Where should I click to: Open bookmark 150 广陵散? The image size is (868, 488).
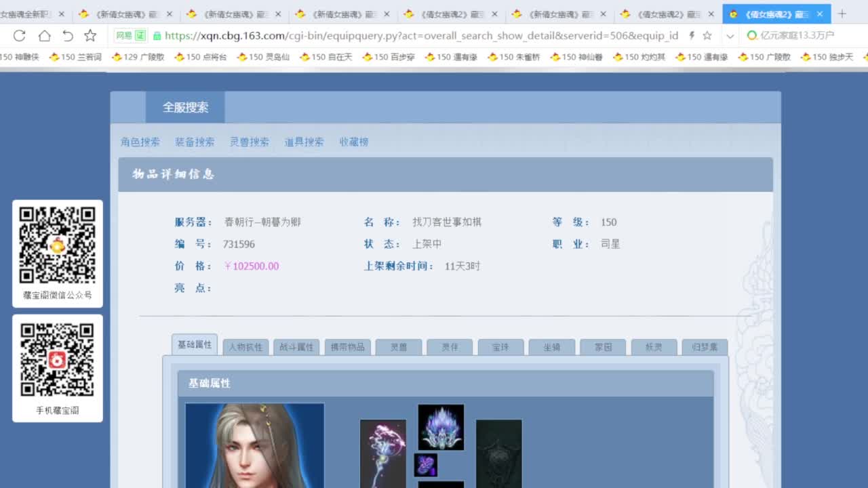click(x=765, y=58)
